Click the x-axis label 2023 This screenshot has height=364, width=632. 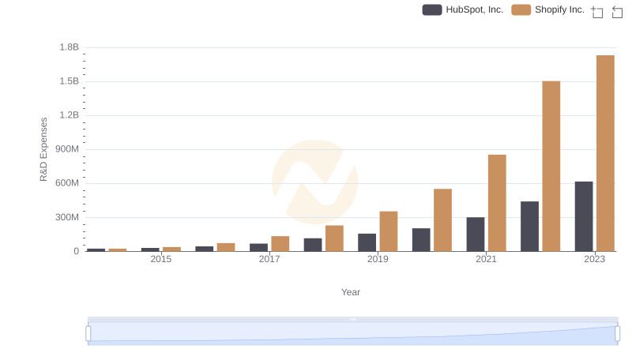595,259
